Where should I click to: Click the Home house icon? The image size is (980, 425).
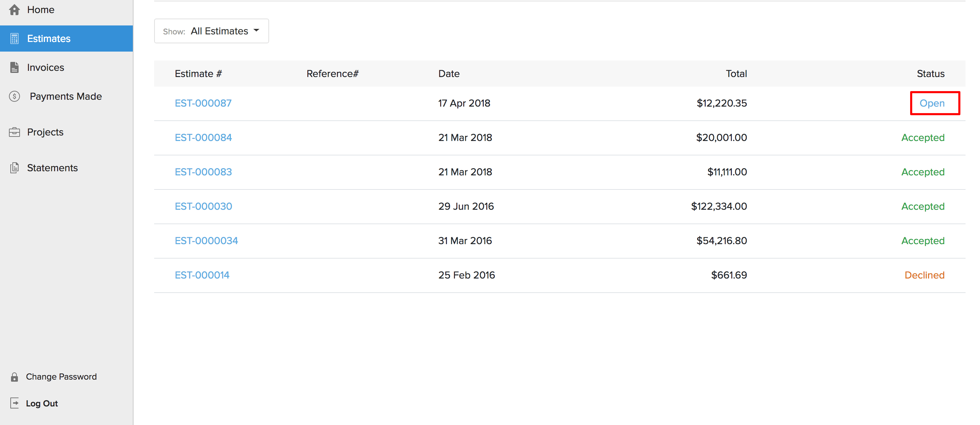[x=14, y=10]
